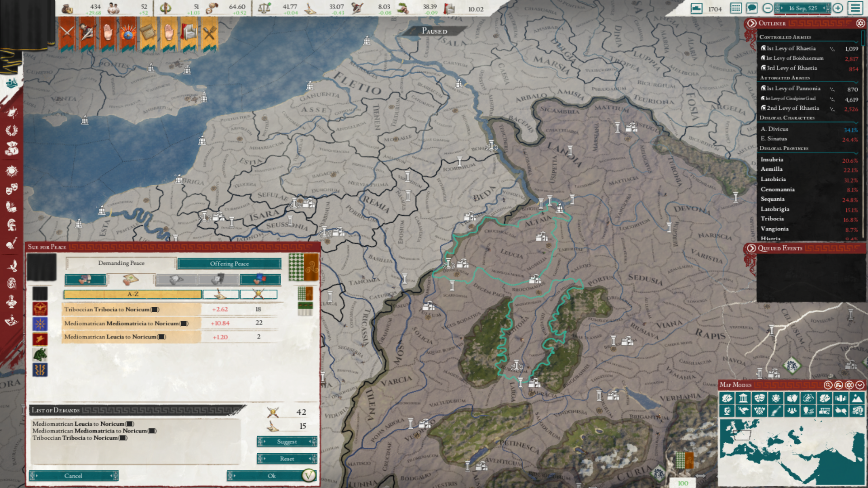Toggle pause via the 16 Sep, 525 date button
Screen dimensions: 868x488
803,8
